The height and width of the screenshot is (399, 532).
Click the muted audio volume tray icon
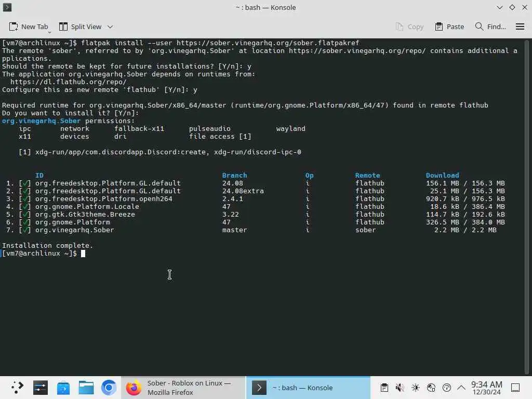pyautogui.click(x=400, y=388)
